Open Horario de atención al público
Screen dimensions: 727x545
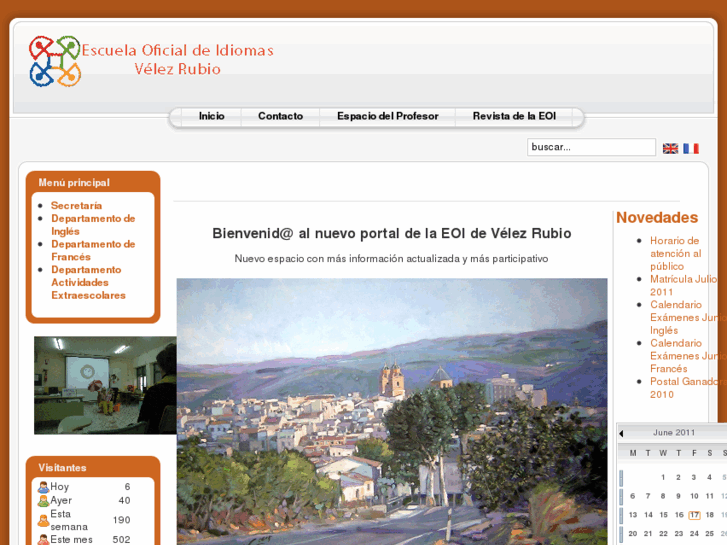(x=676, y=253)
